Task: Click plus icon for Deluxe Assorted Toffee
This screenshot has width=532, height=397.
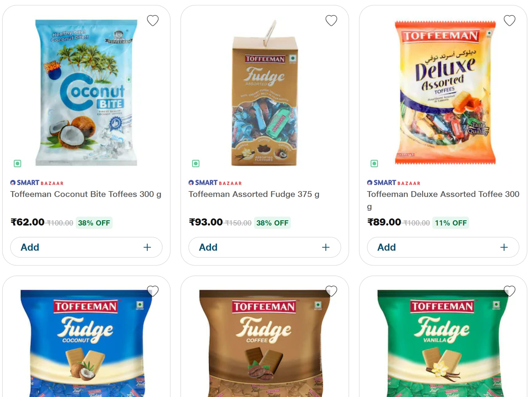Action: click(504, 247)
